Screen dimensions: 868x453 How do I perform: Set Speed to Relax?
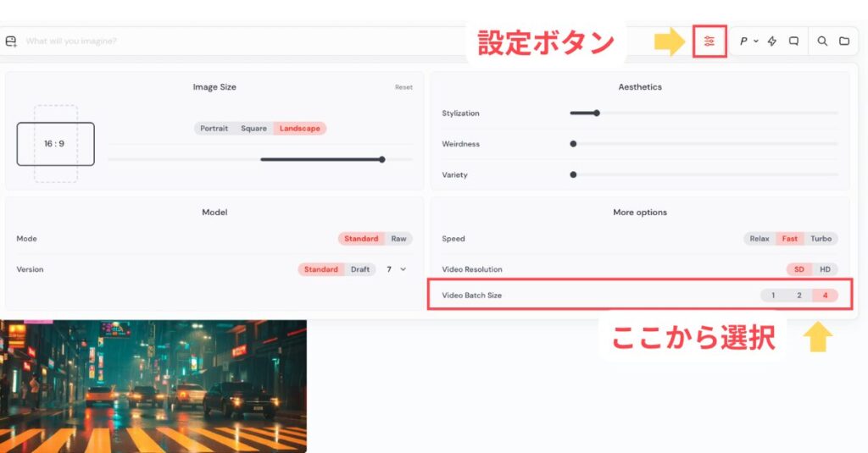point(759,239)
